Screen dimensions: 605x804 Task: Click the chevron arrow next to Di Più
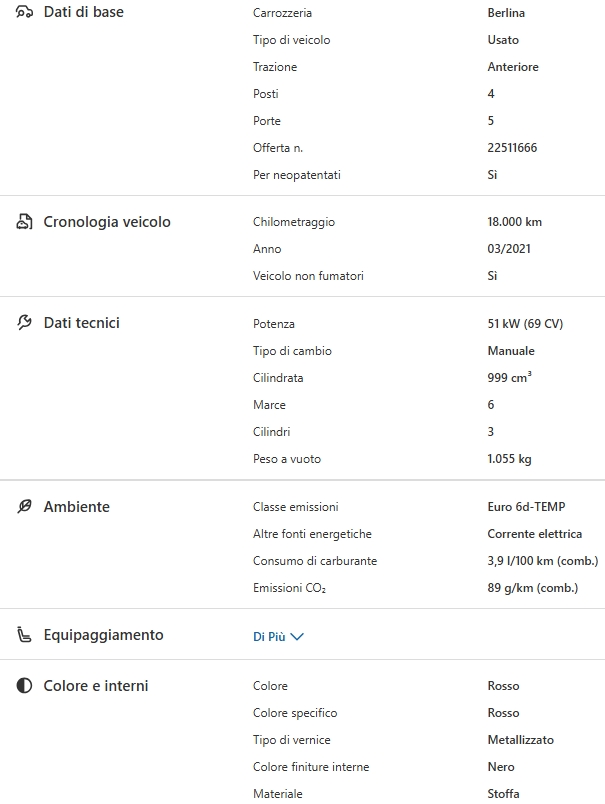click(x=296, y=636)
